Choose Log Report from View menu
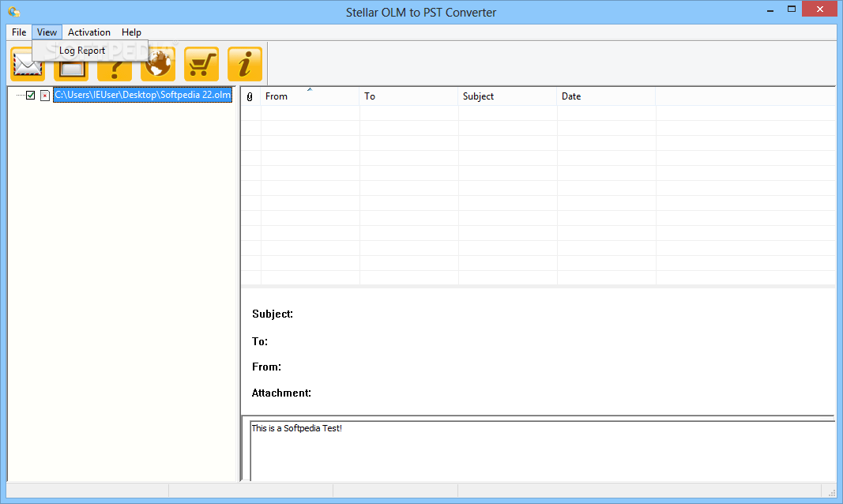The width and height of the screenshot is (843, 504). pos(81,51)
